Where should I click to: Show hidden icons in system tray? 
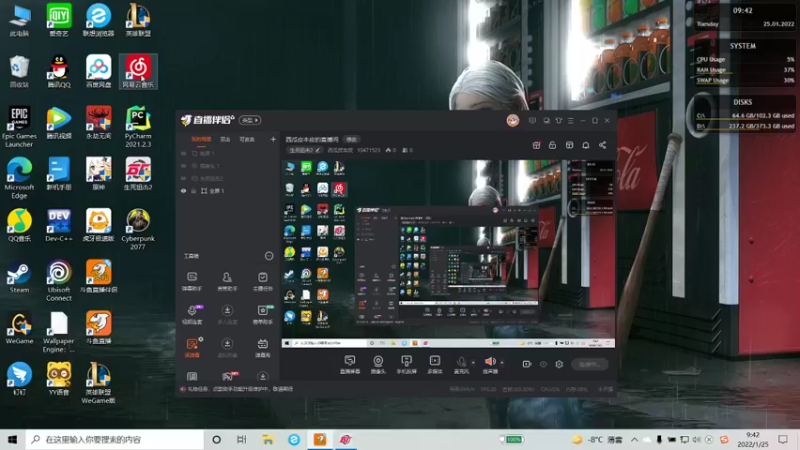634,439
